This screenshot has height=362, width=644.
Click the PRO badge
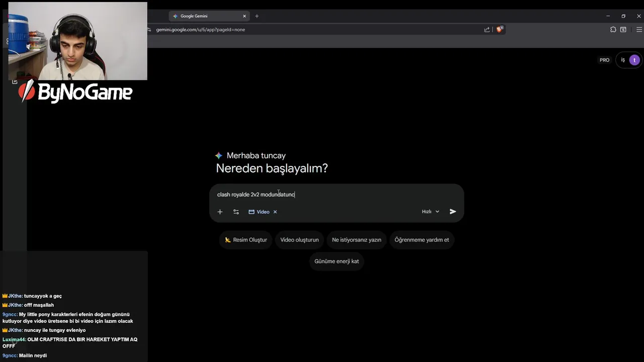point(604,60)
